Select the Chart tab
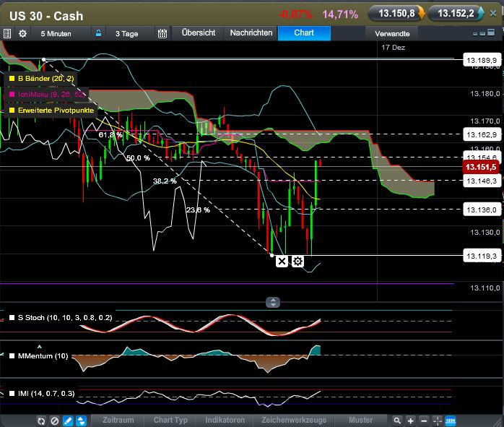504x427 pixels. 304,33
